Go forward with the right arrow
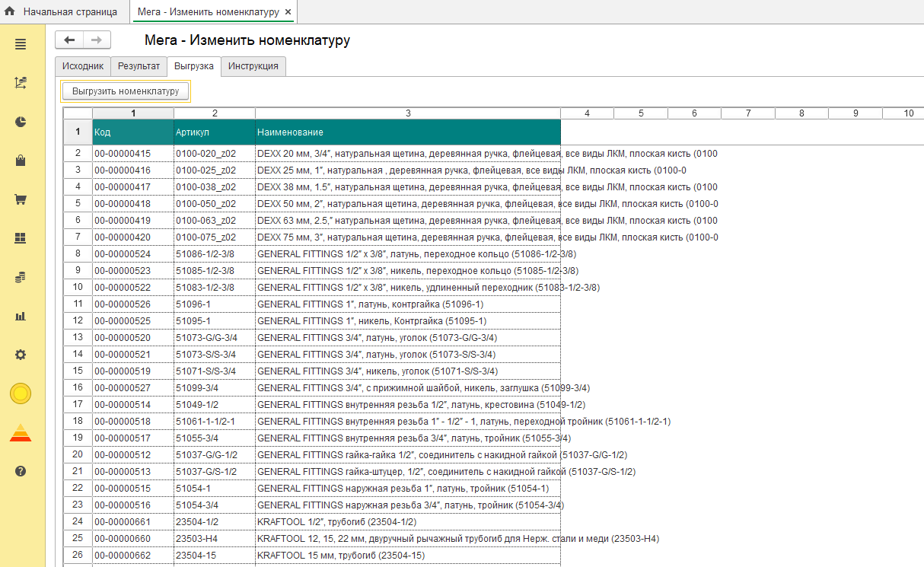This screenshot has height=567, width=924. click(97, 40)
